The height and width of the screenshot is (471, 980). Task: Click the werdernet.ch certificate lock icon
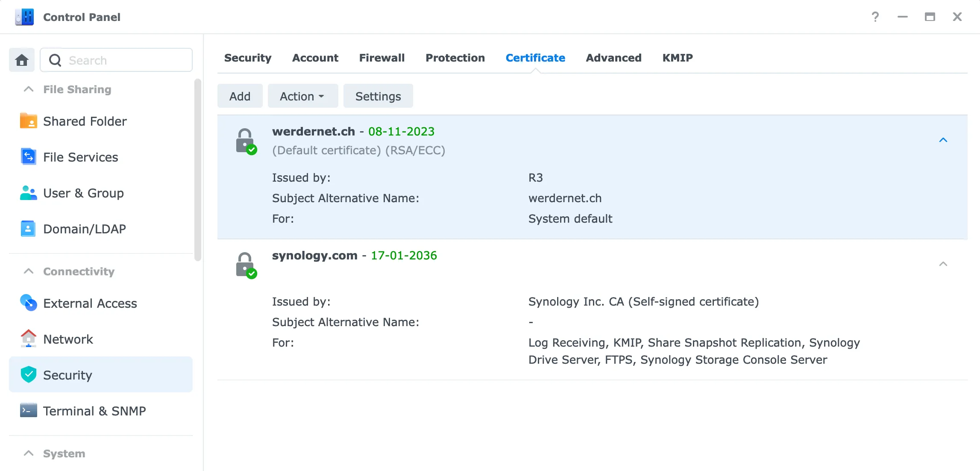[246, 141]
